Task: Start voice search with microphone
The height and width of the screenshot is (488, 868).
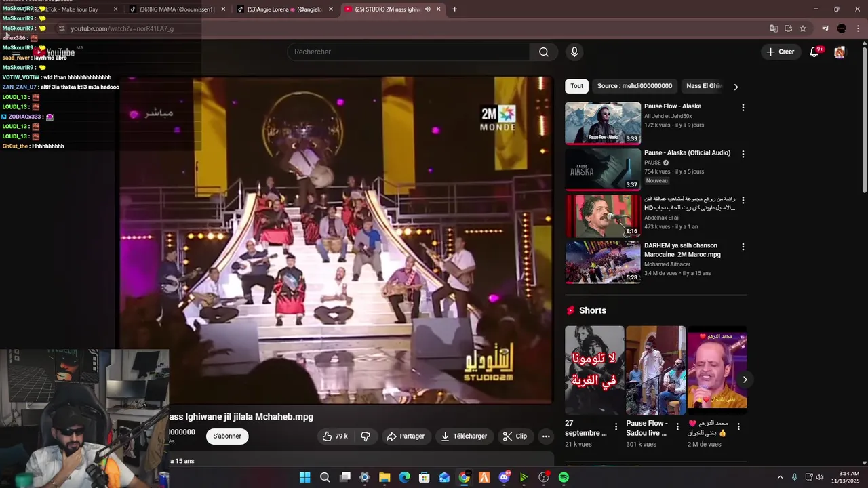Action: [574, 52]
